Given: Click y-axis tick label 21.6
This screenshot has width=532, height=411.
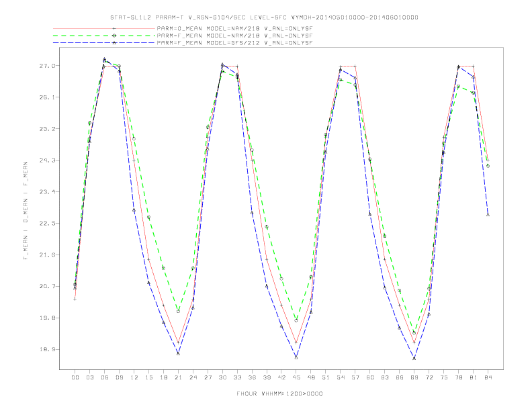Looking at the screenshot, I should pos(47,255).
